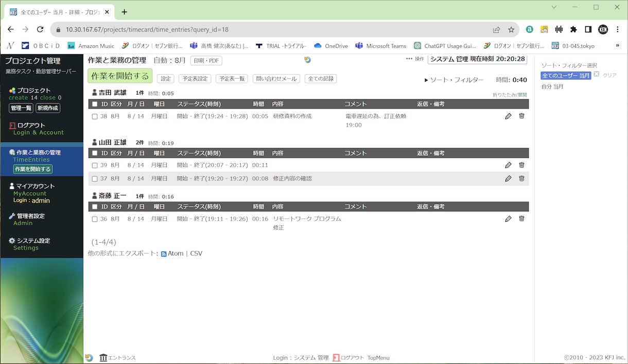Click the 新規作成 sidebar button

click(x=48, y=108)
